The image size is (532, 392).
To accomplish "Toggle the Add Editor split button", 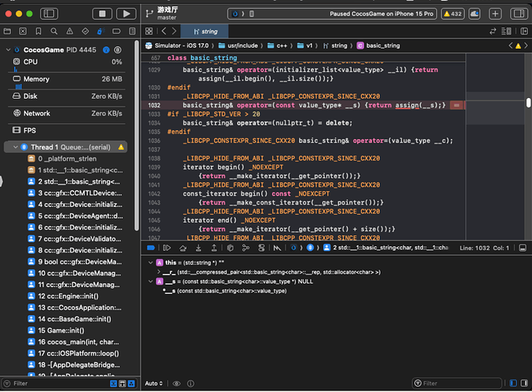I will [x=524, y=31].
